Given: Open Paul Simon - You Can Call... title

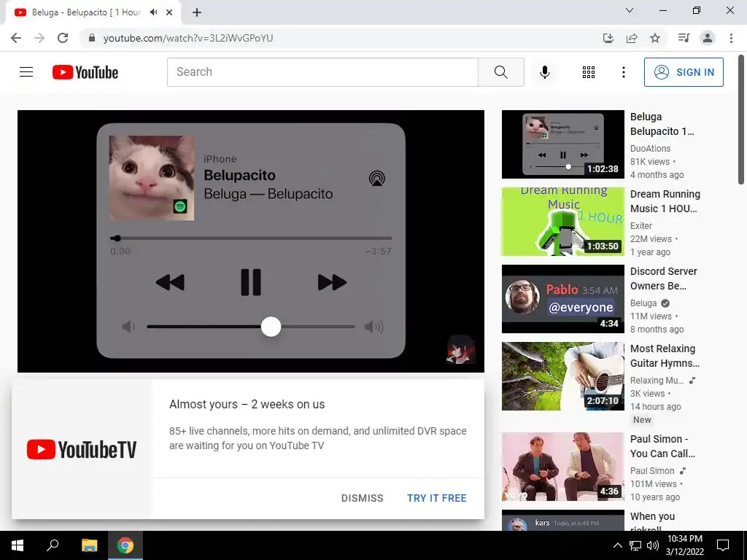Looking at the screenshot, I should (x=662, y=446).
